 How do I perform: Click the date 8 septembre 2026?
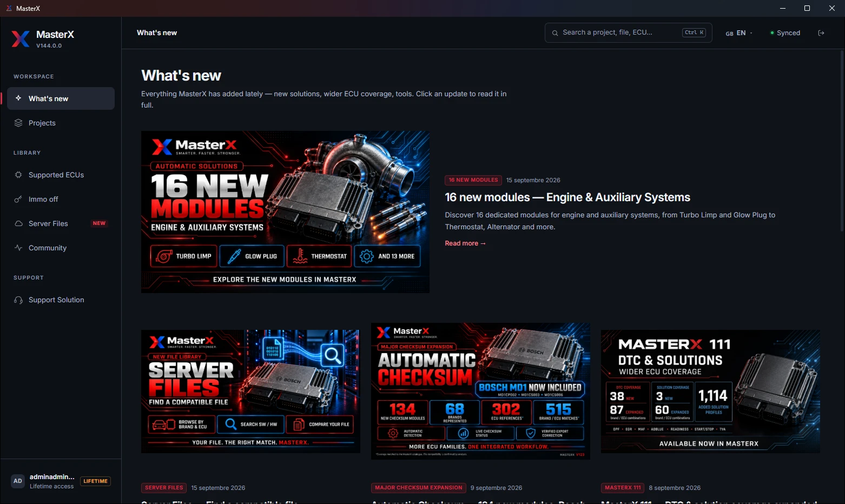[675, 488]
